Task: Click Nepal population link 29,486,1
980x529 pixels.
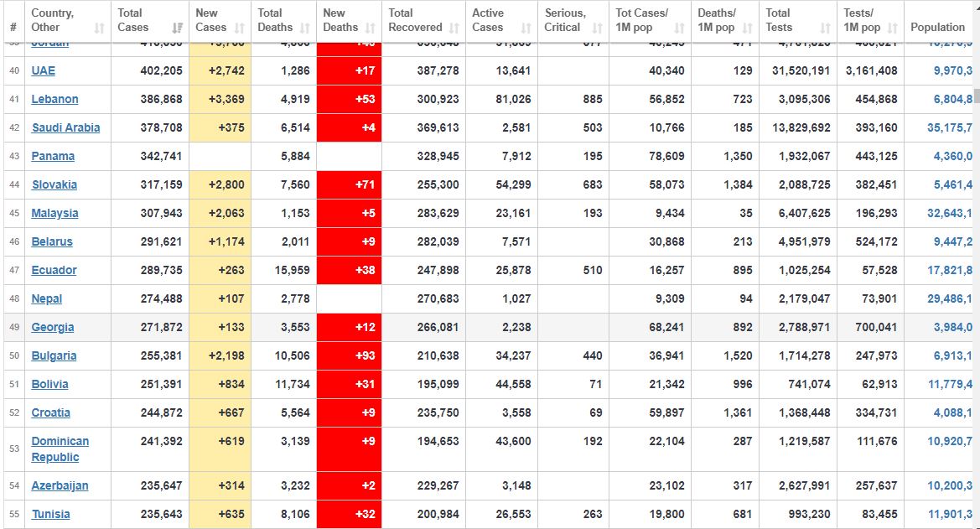Action: tap(949, 299)
